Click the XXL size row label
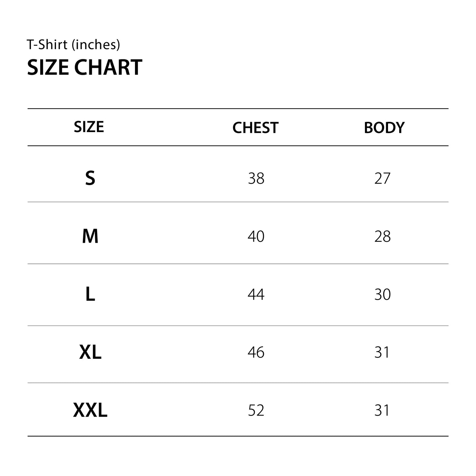 point(90,410)
